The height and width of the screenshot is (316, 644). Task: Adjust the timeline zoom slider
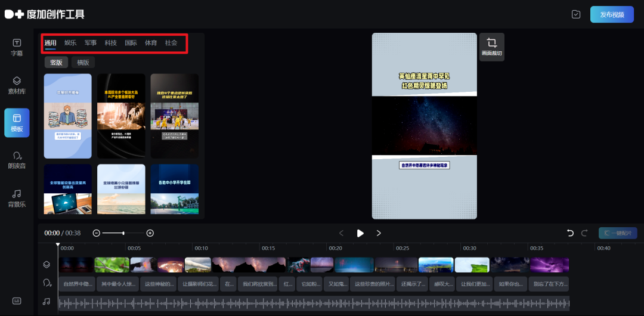[123, 233]
